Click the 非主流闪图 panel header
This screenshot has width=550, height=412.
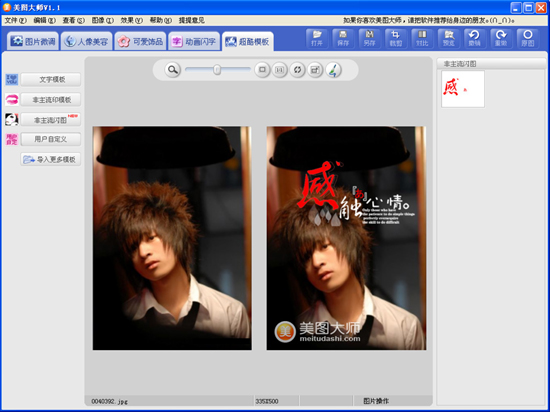(x=491, y=64)
